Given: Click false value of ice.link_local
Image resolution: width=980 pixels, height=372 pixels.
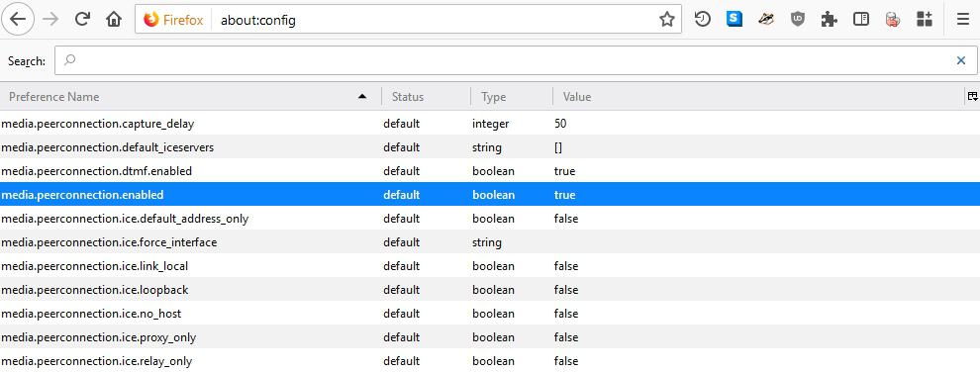Looking at the screenshot, I should coord(565,266).
